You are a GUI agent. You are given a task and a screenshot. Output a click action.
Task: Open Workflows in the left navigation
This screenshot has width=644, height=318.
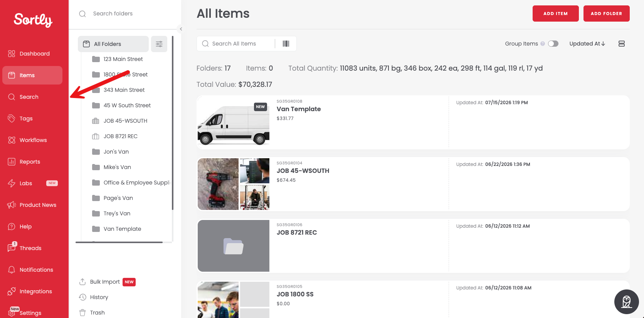tap(32, 140)
